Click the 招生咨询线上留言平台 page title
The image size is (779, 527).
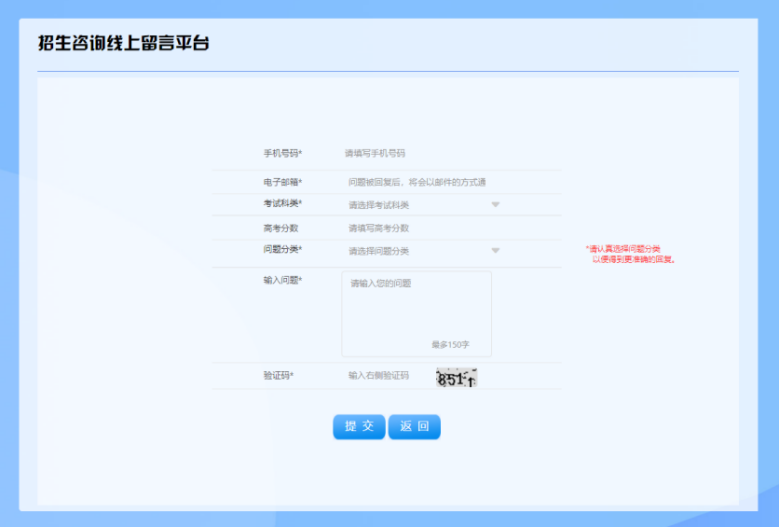(x=123, y=44)
